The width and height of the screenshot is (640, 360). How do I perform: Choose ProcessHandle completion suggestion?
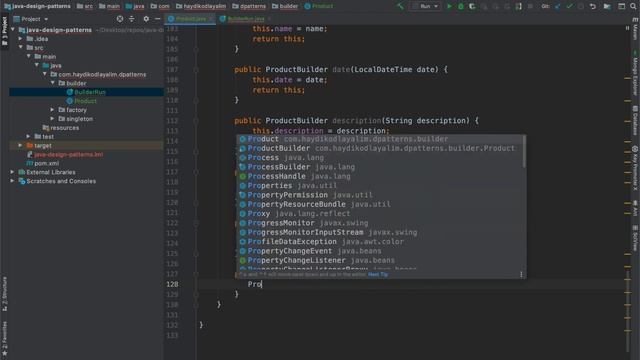[380, 176]
